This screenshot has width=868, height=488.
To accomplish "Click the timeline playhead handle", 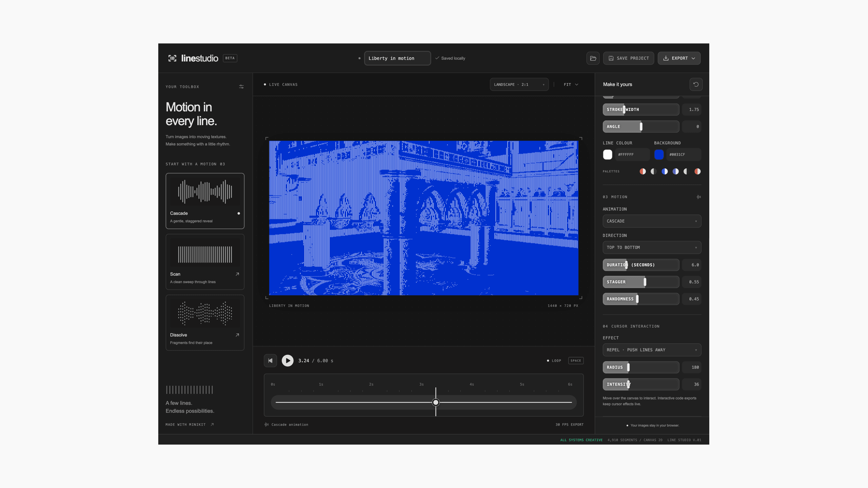I will pos(436,403).
